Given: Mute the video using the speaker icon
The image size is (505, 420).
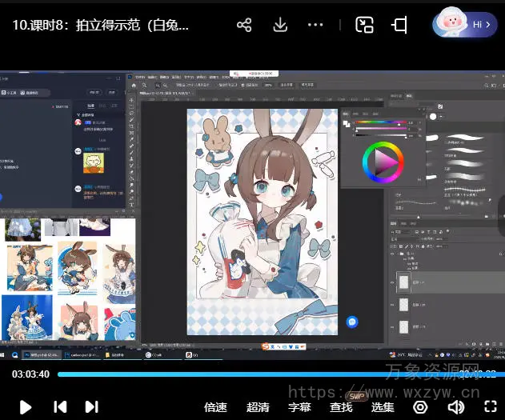Looking at the screenshot, I should [455, 407].
